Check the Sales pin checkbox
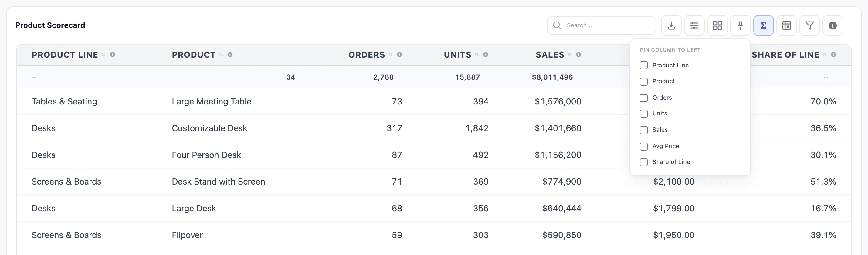The height and width of the screenshot is (255, 868). tap(644, 130)
